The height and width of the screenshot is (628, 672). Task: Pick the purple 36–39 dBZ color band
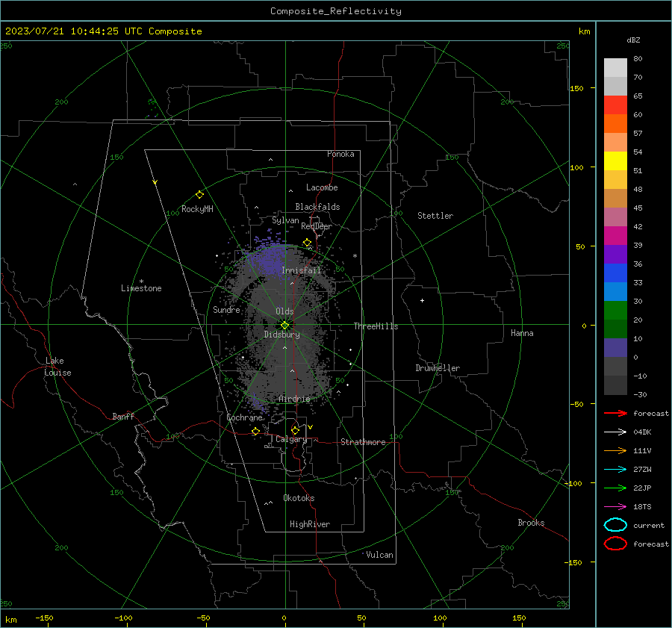coord(615,254)
